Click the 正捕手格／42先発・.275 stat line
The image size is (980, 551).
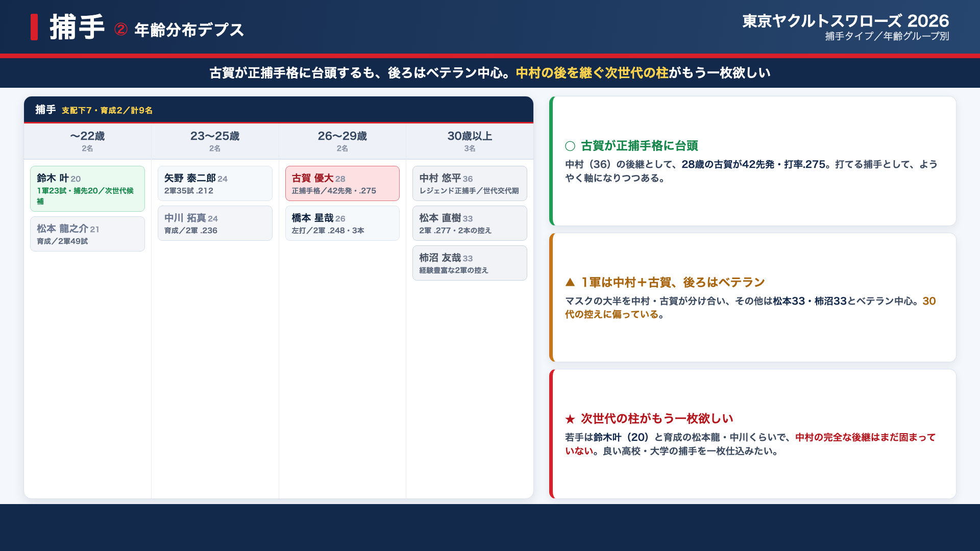[x=334, y=191]
